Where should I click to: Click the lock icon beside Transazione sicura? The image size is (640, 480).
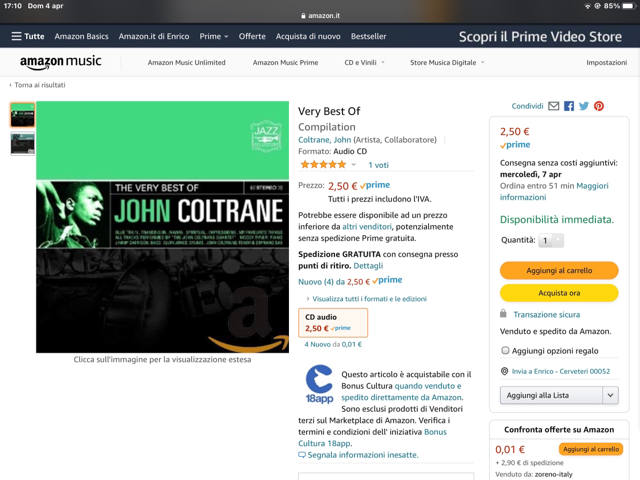point(503,313)
